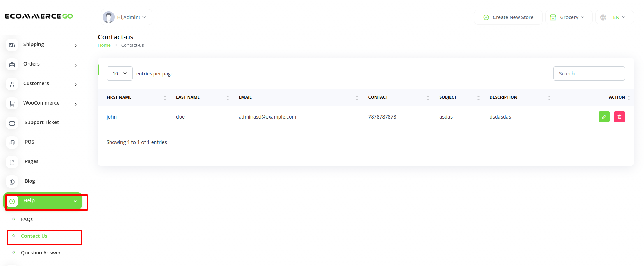Image resolution: width=644 pixels, height=266 pixels.
Task: Open Support Ticket menu item
Action: tap(42, 122)
